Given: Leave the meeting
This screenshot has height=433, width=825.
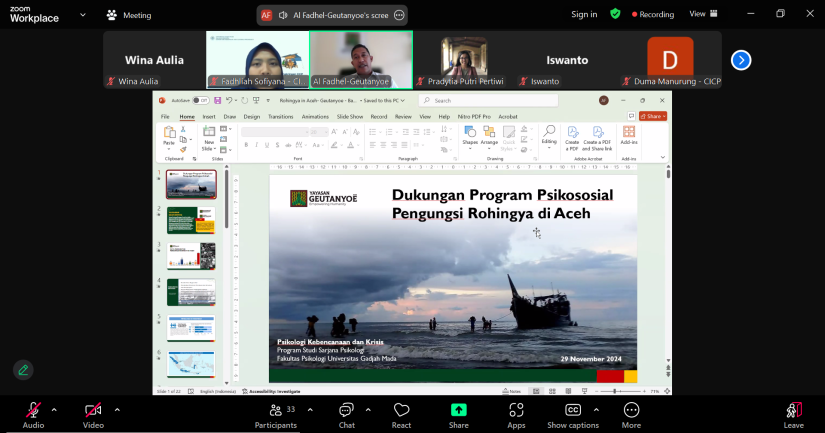Looking at the screenshot, I should pos(793,410).
